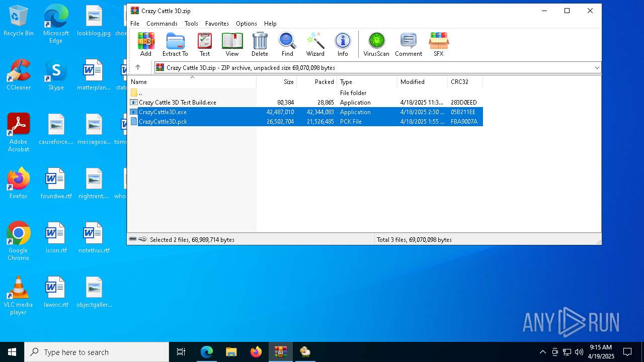644x362 pixels.
Task: Select the Google Chrome desktop shortcut
Action: click(19, 241)
